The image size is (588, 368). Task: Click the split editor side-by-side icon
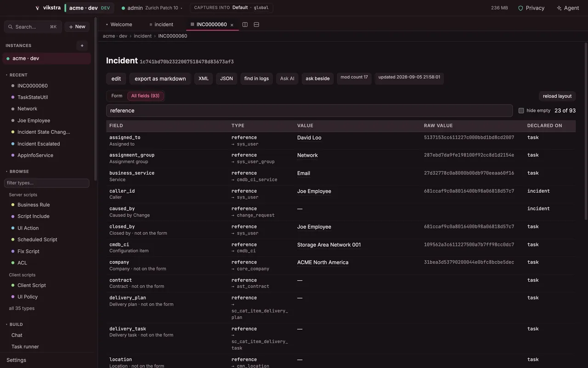click(x=245, y=24)
